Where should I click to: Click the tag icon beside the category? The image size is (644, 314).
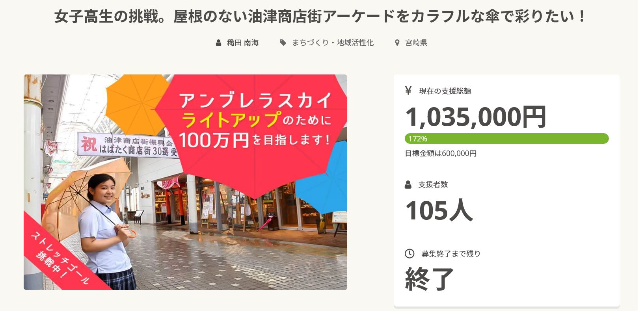tap(283, 43)
